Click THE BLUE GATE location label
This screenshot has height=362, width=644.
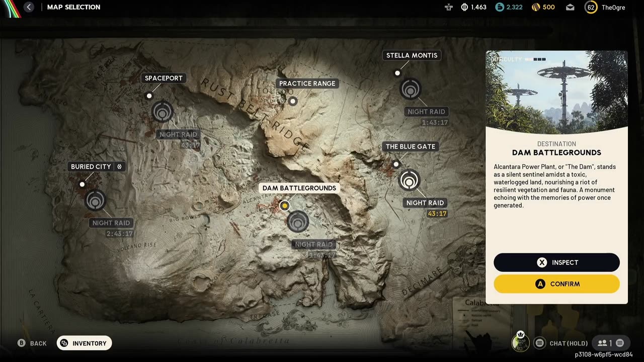click(411, 146)
